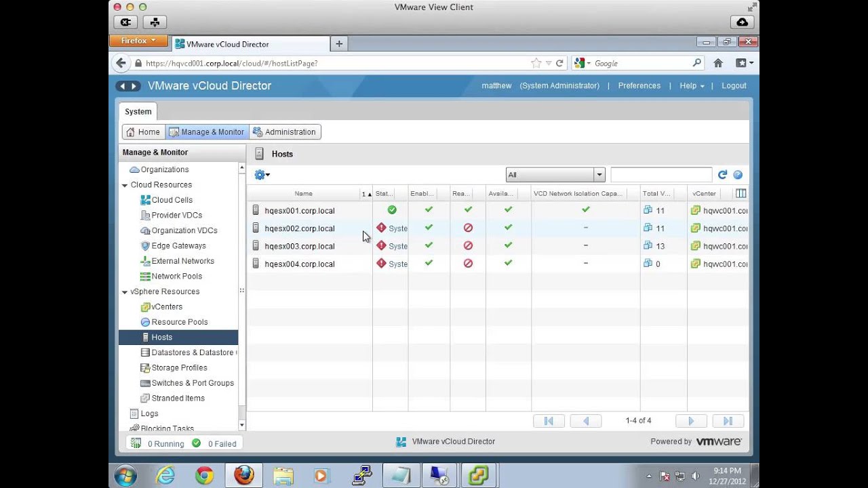This screenshot has width=868, height=488.
Task: Go to previous page of hosts
Action: pyautogui.click(x=586, y=421)
